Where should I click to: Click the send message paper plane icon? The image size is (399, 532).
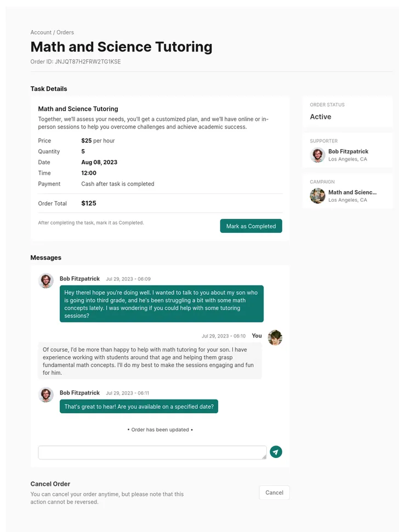click(x=276, y=452)
